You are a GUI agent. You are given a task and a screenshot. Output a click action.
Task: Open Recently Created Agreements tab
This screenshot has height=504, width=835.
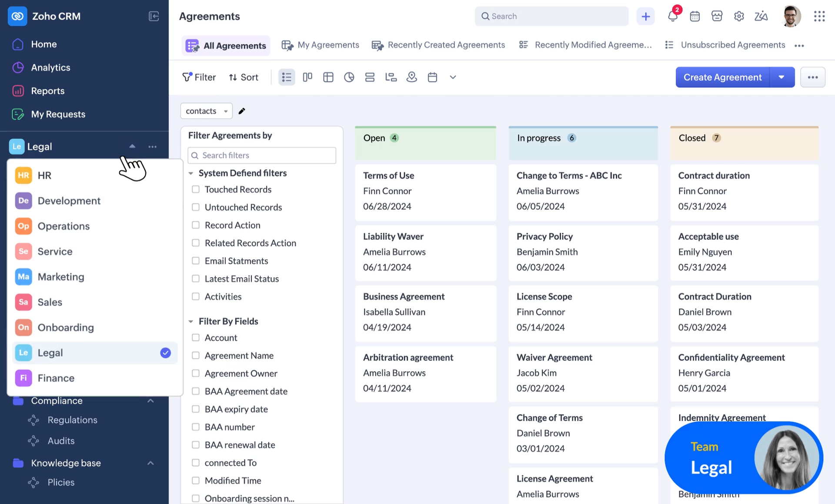pyautogui.click(x=438, y=45)
